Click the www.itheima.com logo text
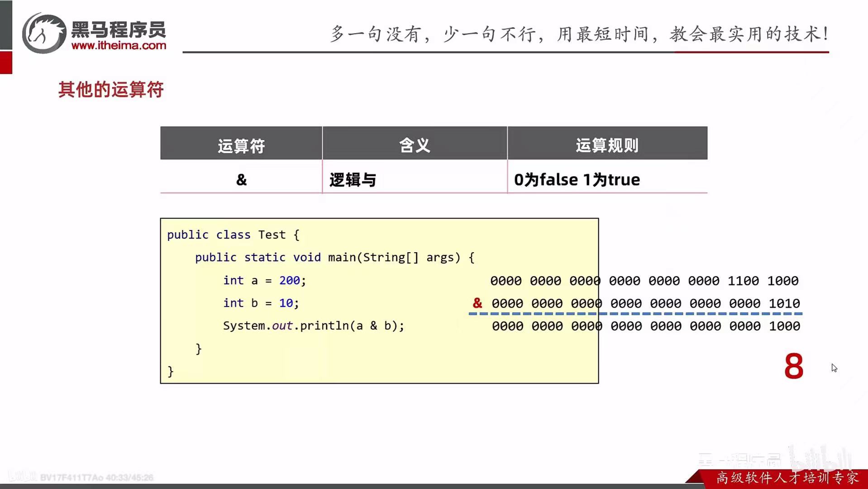The image size is (868, 489). pos(119,45)
